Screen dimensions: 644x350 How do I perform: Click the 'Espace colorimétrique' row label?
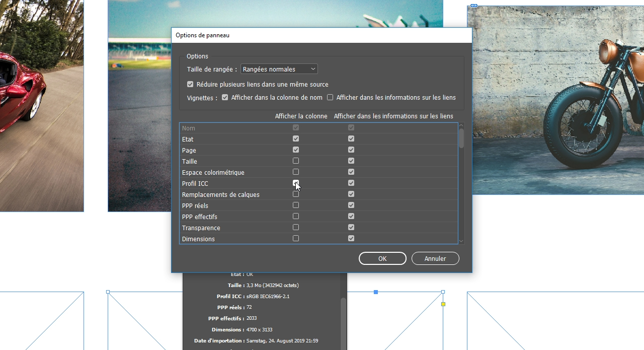click(213, 173)
